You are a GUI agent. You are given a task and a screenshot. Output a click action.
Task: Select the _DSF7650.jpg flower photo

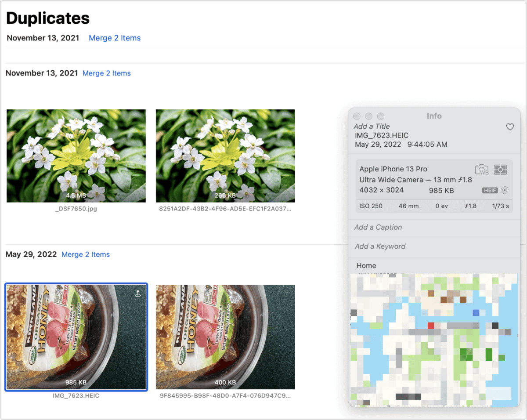coord(76,156)
